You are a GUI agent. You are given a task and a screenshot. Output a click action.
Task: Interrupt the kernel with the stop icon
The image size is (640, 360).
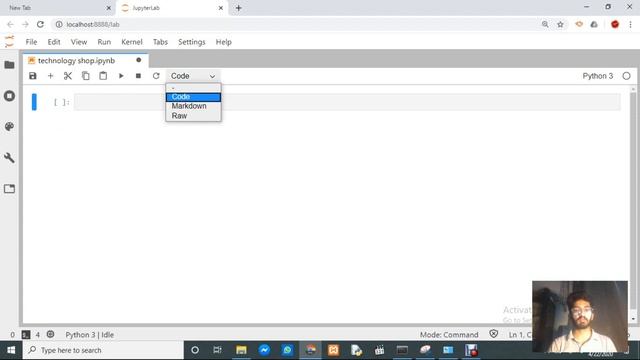click(x=138, y=76)
